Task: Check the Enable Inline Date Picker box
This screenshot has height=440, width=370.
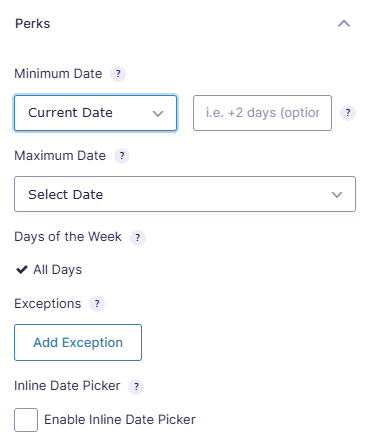Action: [x=26, y=420]
